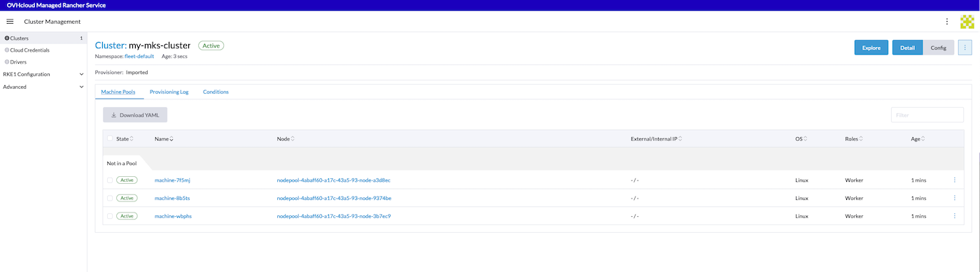
Task: Open node link ending in 3b7ec9
Action: [x=334, y=216]
